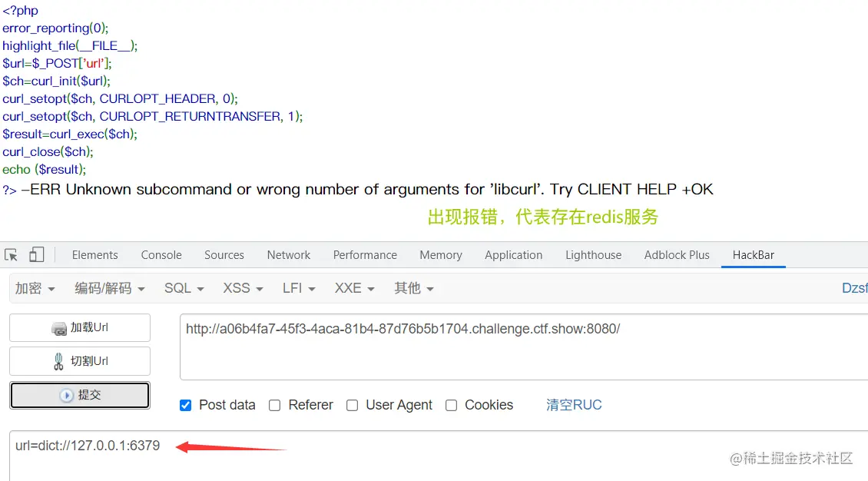Switch to the Console tab
Viewport: 868px width, 481px height.
(x=161, y=255)
